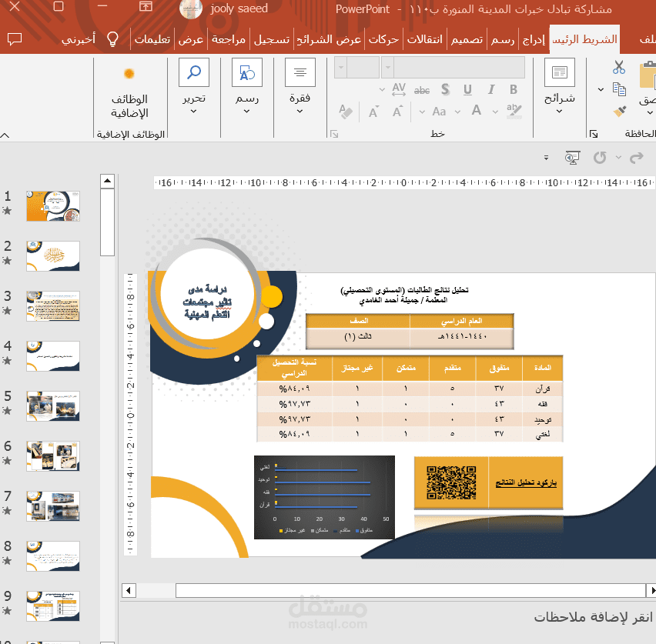Expand the font size dropdown arrow
656x644 pixels.
coord(341,68)
